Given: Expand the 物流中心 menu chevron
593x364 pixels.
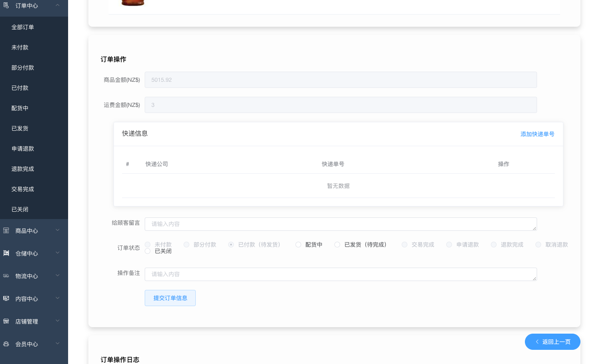Looking at the screenshot, I should click(x=58, y=276).
